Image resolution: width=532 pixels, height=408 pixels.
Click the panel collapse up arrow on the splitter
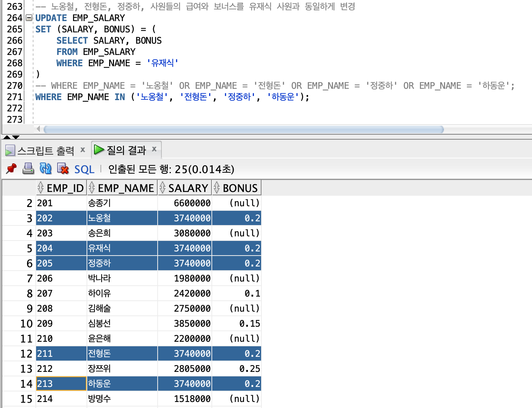point(7,137)
